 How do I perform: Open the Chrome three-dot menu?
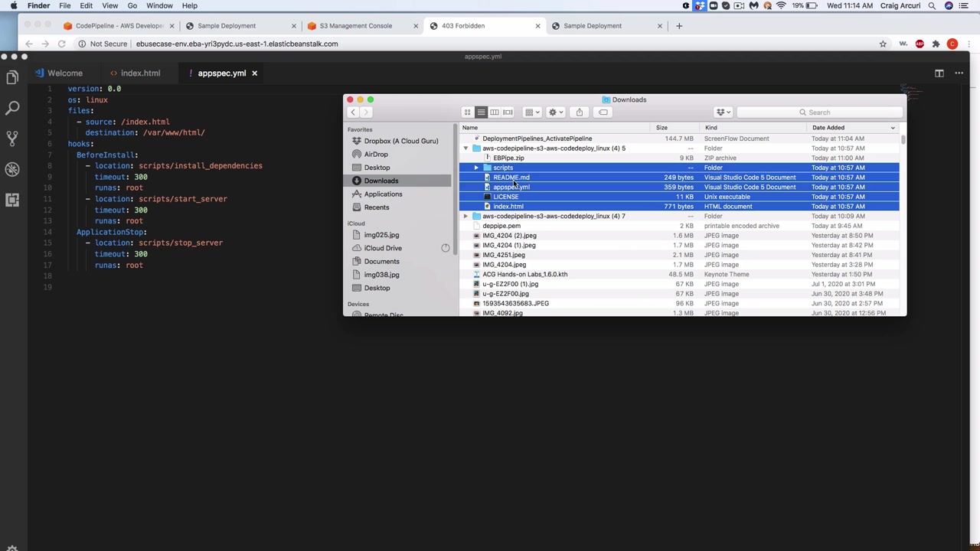point(969,44)
